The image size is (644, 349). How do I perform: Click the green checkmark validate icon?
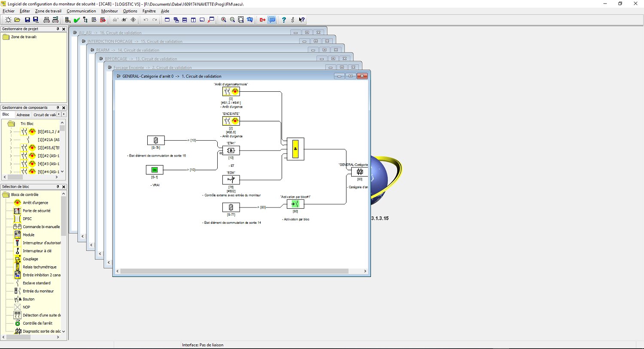point(76,20)
